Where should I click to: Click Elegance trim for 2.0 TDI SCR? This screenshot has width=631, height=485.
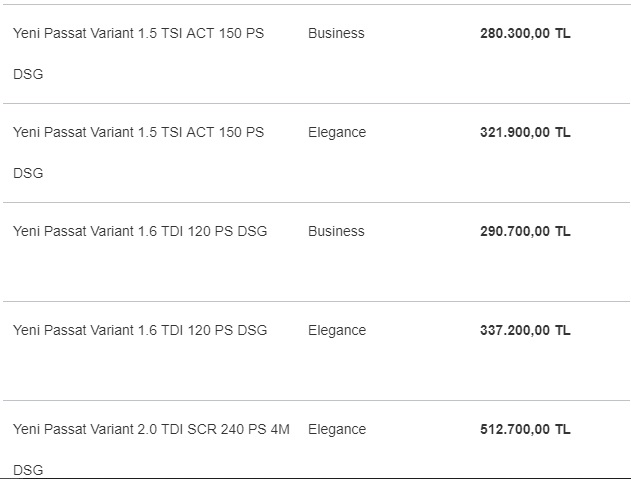337,429
